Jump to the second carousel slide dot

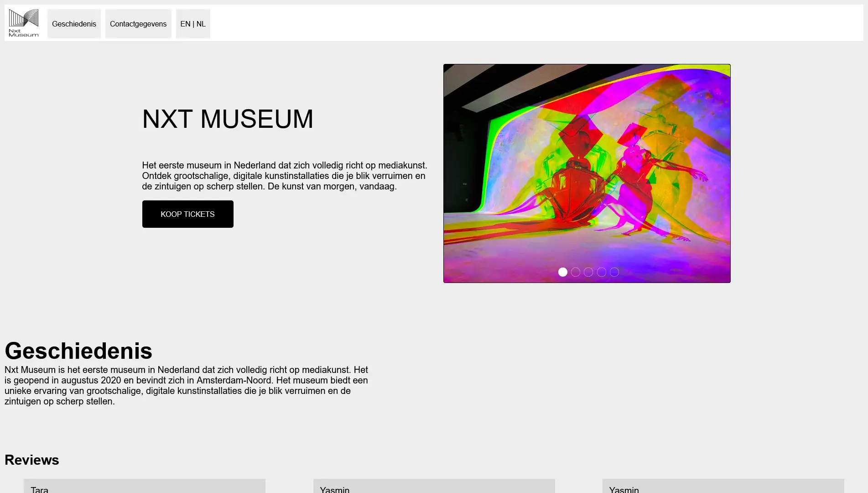click(576, 272)
